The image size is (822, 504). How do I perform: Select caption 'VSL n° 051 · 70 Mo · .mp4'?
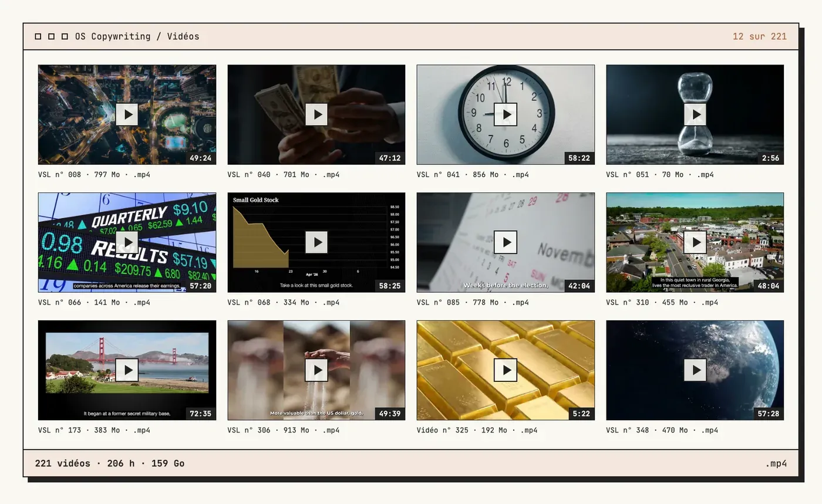660,174
